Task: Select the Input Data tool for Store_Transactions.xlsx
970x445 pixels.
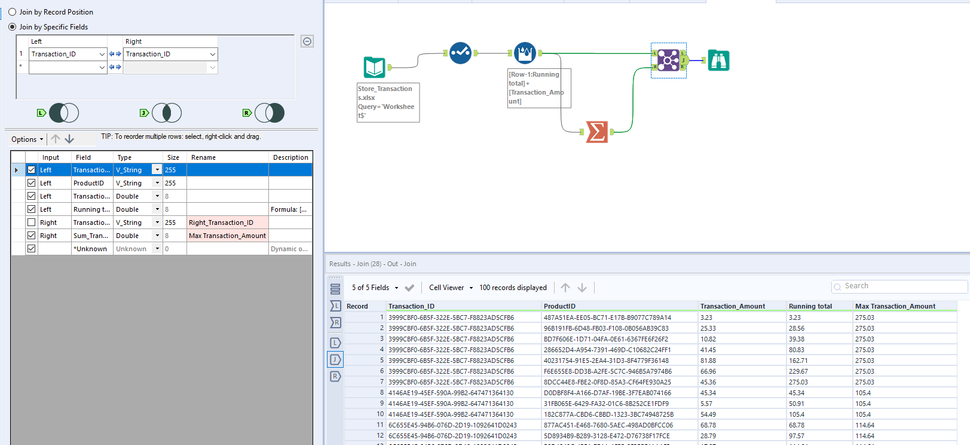Action: click(374, 67)
